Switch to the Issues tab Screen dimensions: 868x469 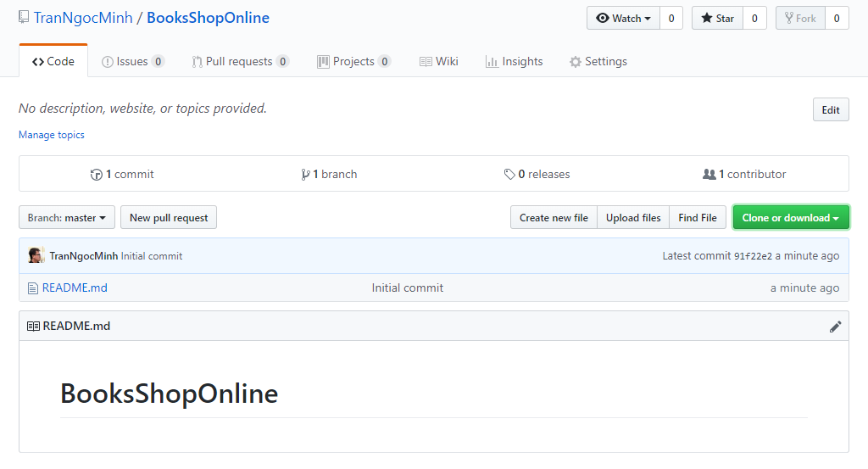[133, 61]
